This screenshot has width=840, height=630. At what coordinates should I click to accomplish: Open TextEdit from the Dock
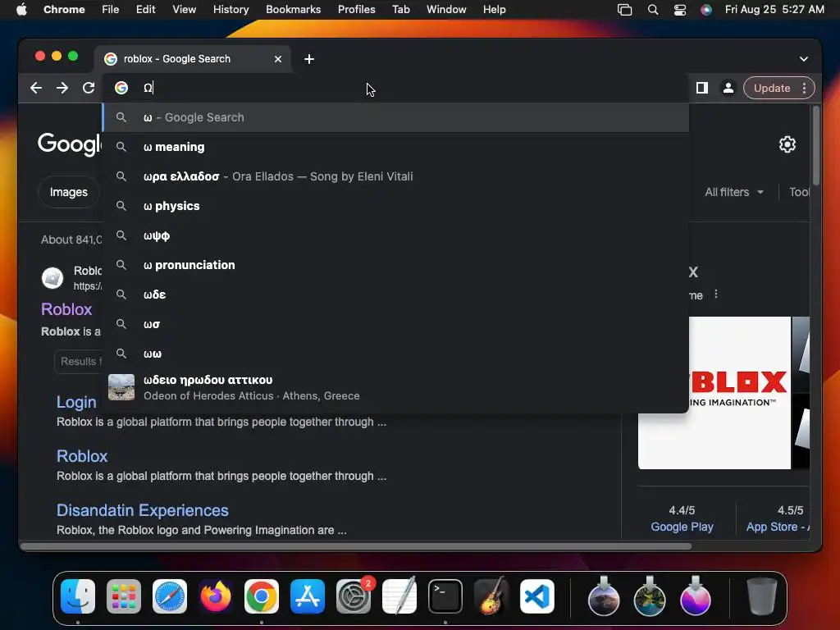[x=399, y=596]
